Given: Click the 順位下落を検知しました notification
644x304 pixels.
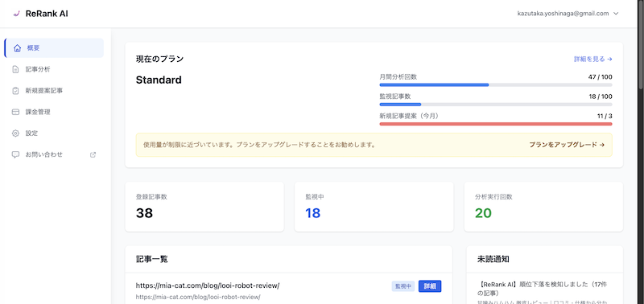Looking at the screenshot, I should click(x=542, y=289).
